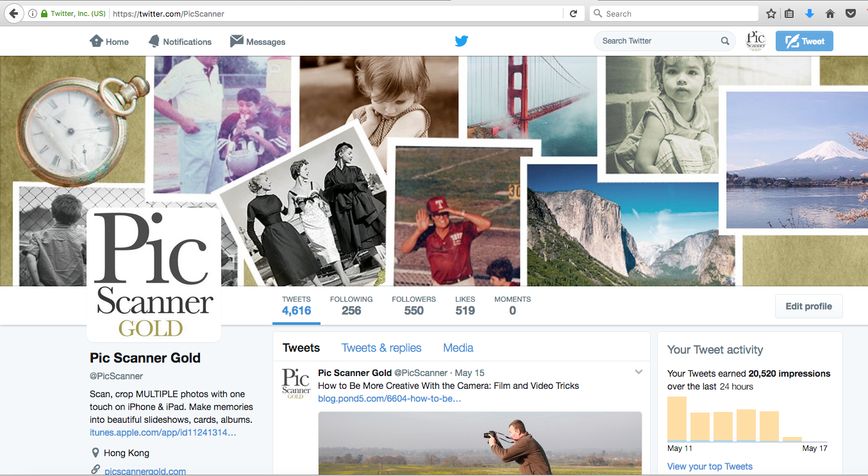This screenshot has width=868, height=476.
Task: Open the picscannergold.com website link
Action: (x=145, y=471)
